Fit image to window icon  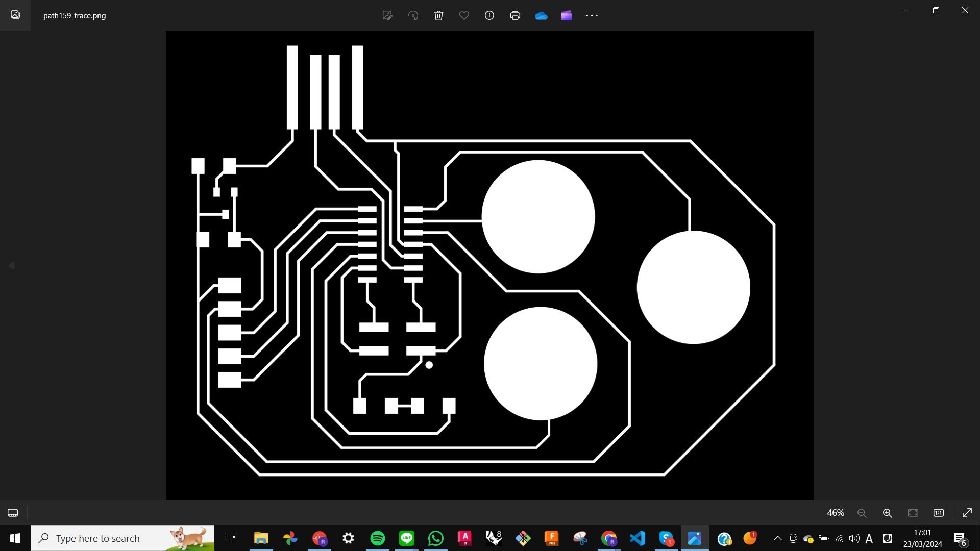(x=913, y=513)
